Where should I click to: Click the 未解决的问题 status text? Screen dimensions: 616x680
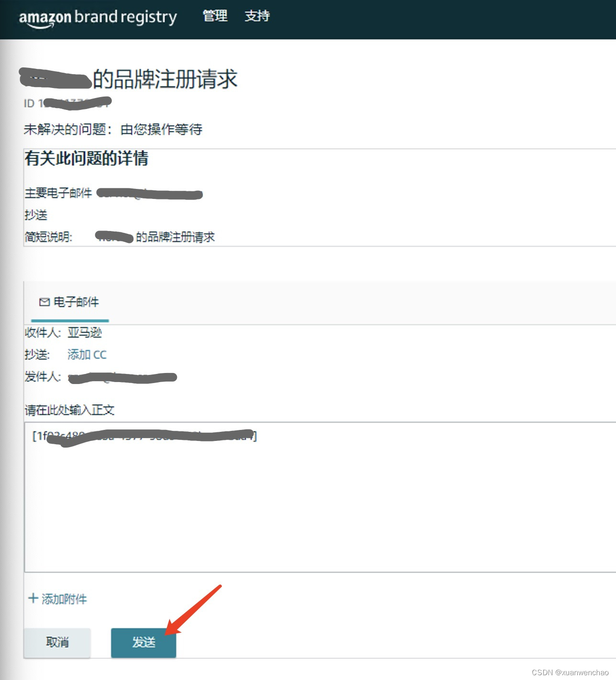pos(113,130)
